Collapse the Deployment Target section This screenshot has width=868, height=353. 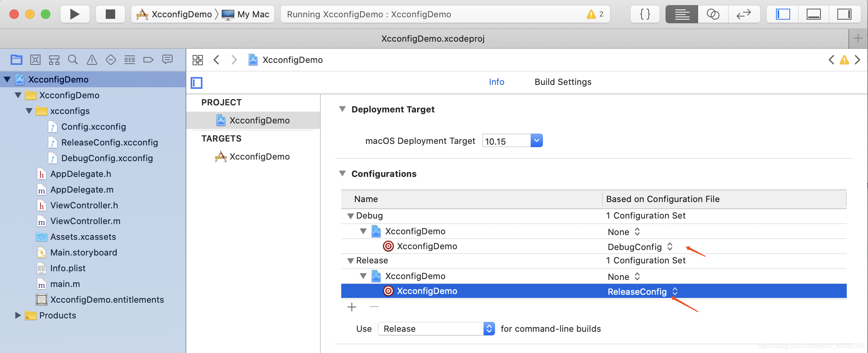342,109
